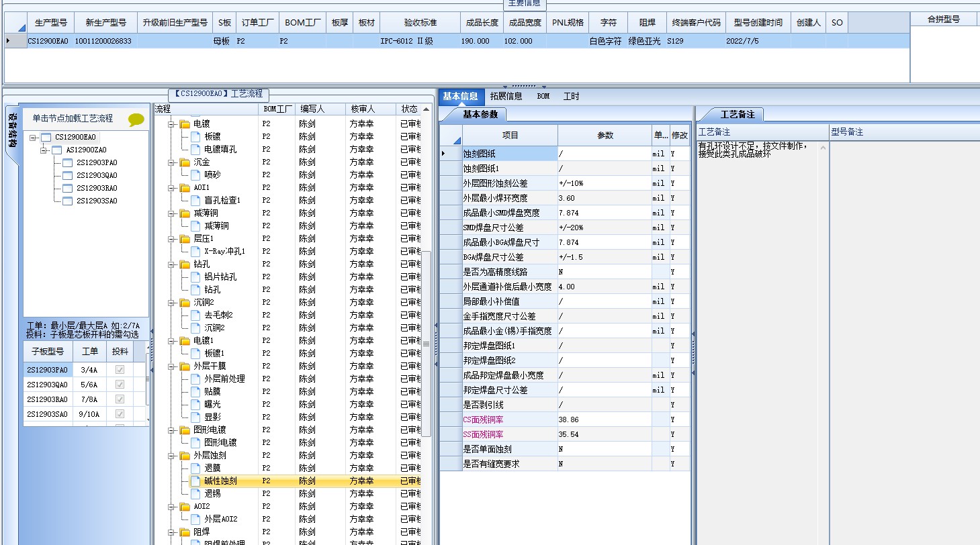This screenshot has height=545, width=980.
Task: Select the 显影 process step
Action: (212, 417)
